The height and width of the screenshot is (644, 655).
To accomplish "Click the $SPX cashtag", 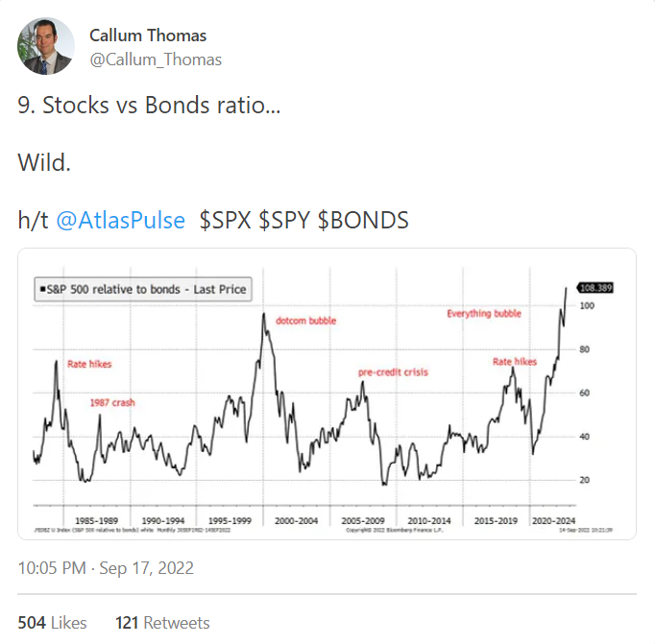I will click(226, 221).
